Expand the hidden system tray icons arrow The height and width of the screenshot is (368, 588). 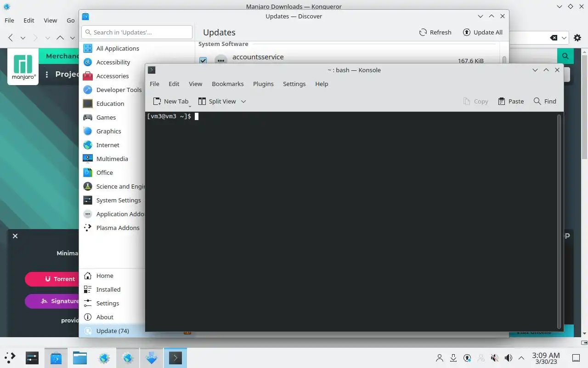521,358
